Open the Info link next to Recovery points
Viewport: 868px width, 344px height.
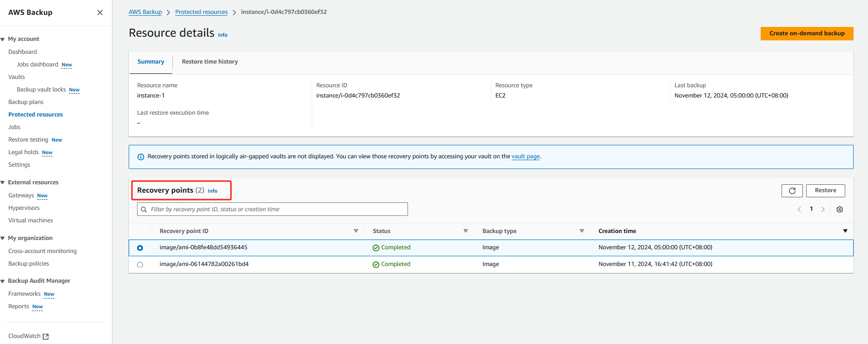click(212, 191)
